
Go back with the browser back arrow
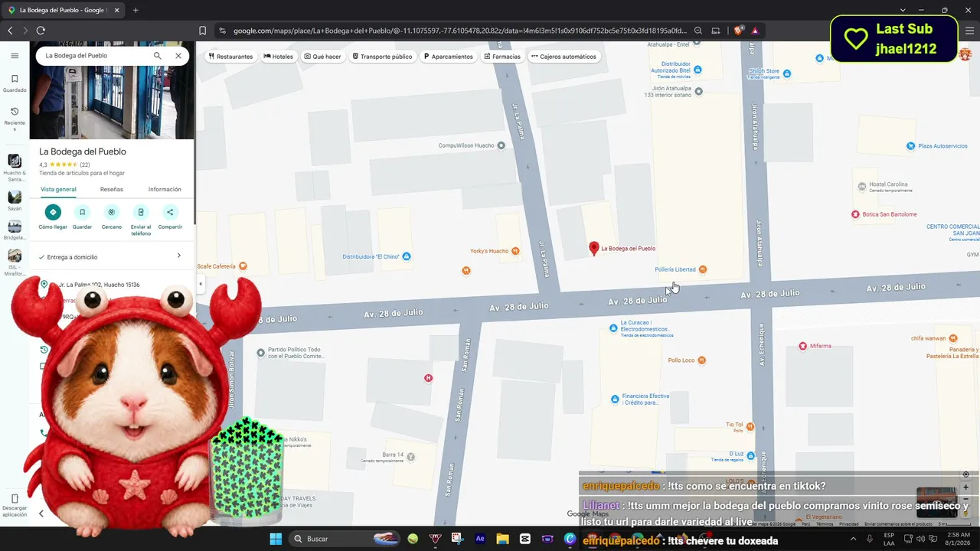coord(10,31)
